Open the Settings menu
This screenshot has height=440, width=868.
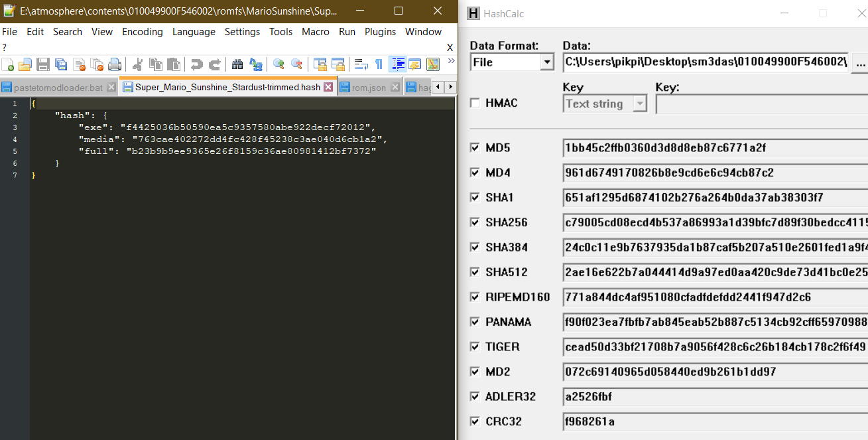tap(242, 32)
